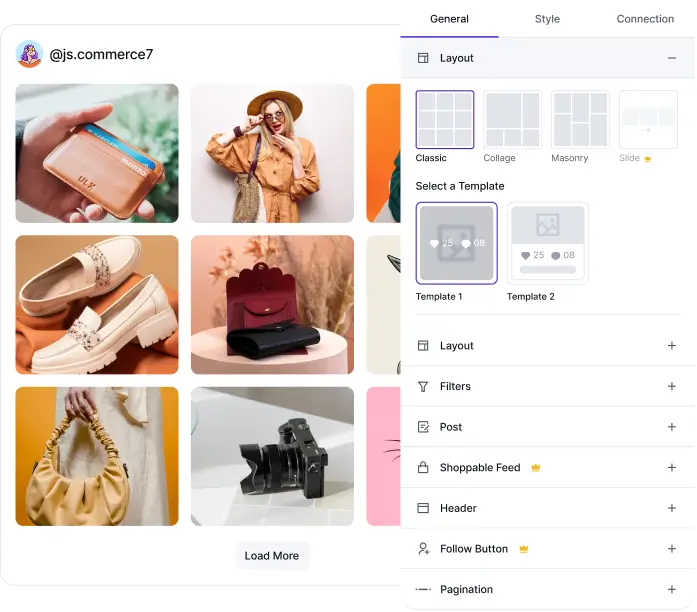Open the black camera photo thumbnail
The width and height of the screenshot is (697, 612).
272,456
